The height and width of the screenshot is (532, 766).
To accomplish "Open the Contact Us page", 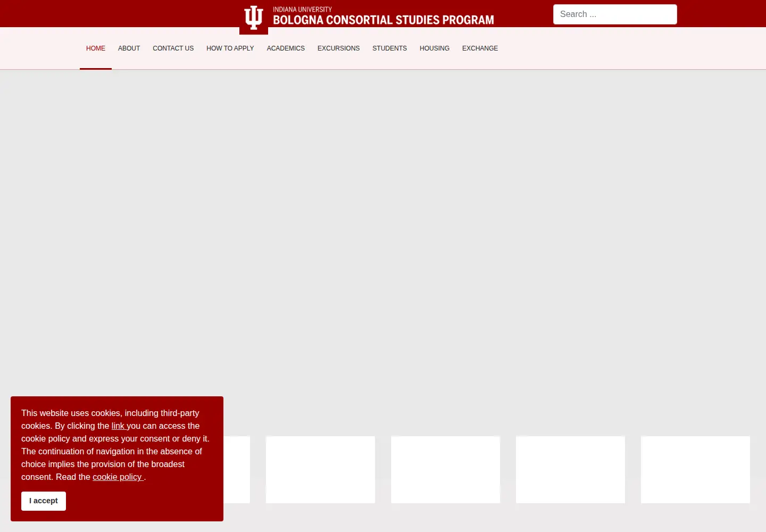I will [x=173, y=48].
